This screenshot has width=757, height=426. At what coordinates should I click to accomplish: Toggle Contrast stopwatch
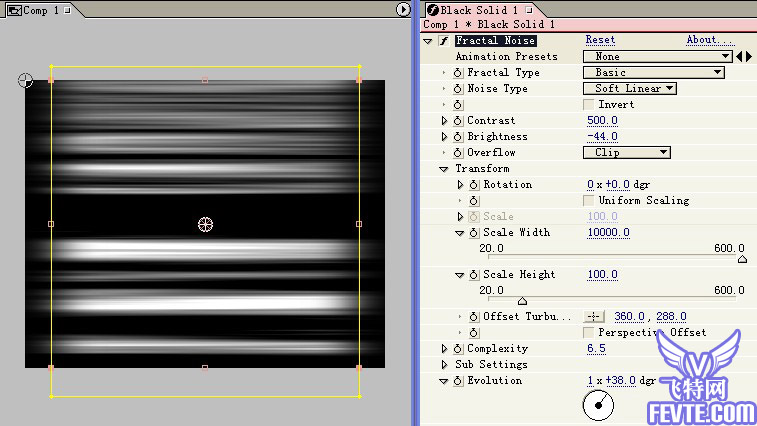[458, 120]
